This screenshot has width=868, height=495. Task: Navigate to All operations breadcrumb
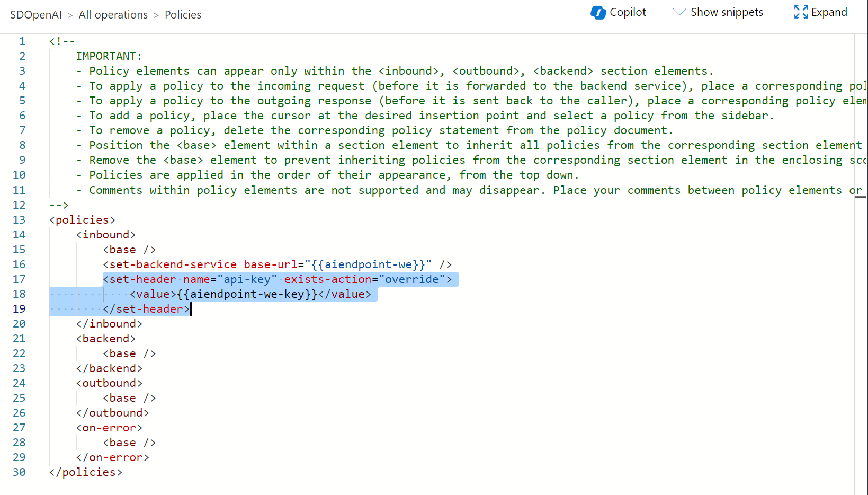coord(113,15)
